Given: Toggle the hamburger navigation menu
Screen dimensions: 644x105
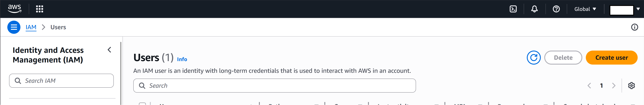Looking at the screenshot, I should coord(14,27).
